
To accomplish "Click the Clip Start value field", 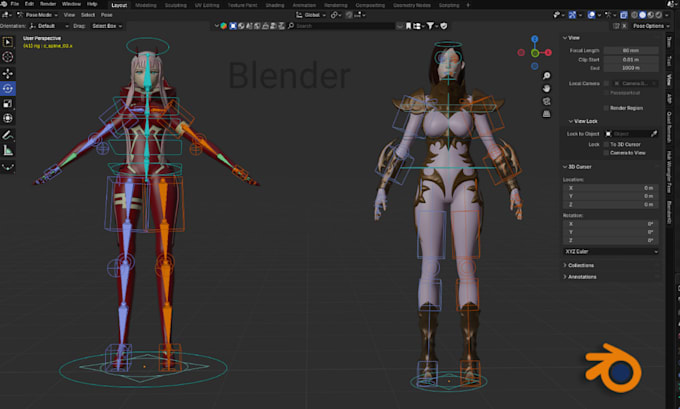I will coord(631,59).
